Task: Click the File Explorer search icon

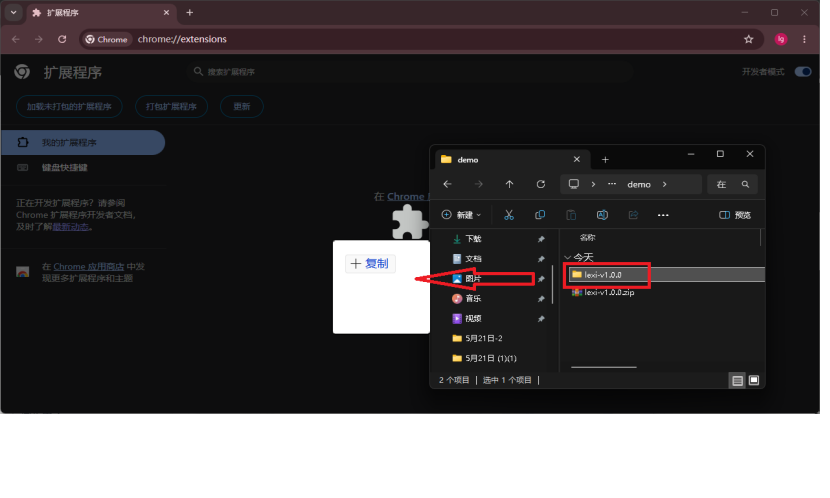Action: (x=745, y=185)
